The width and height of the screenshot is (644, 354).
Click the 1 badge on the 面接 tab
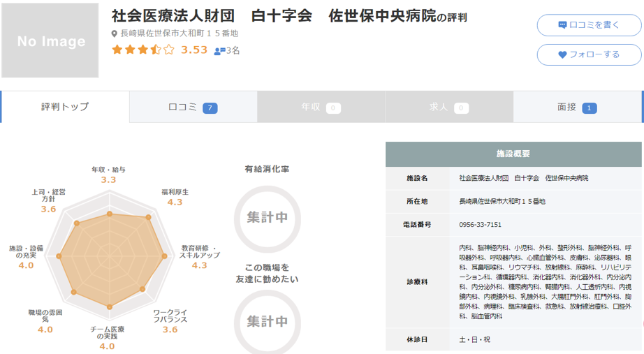[590, 108]
